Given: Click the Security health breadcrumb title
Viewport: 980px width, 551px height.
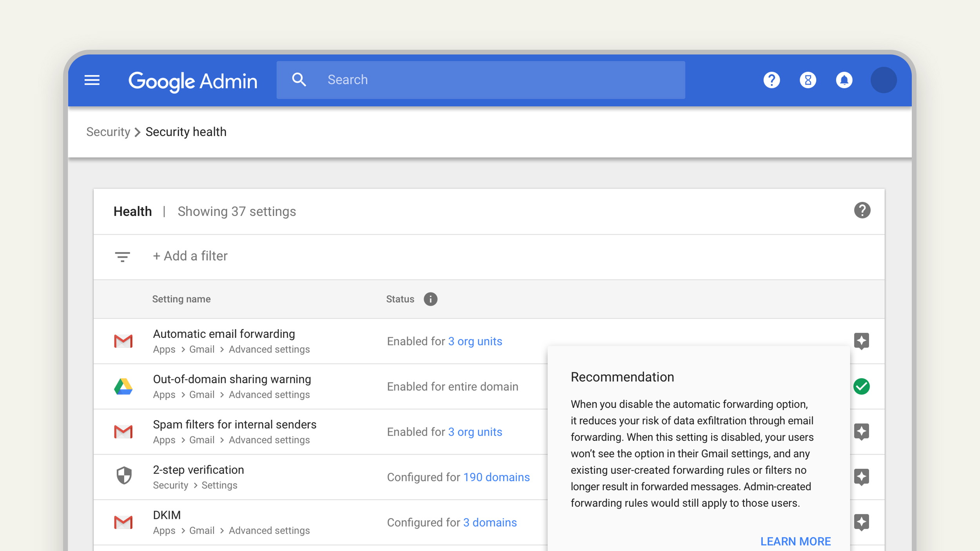Looking at the screenshot, I should pos(186,132).
